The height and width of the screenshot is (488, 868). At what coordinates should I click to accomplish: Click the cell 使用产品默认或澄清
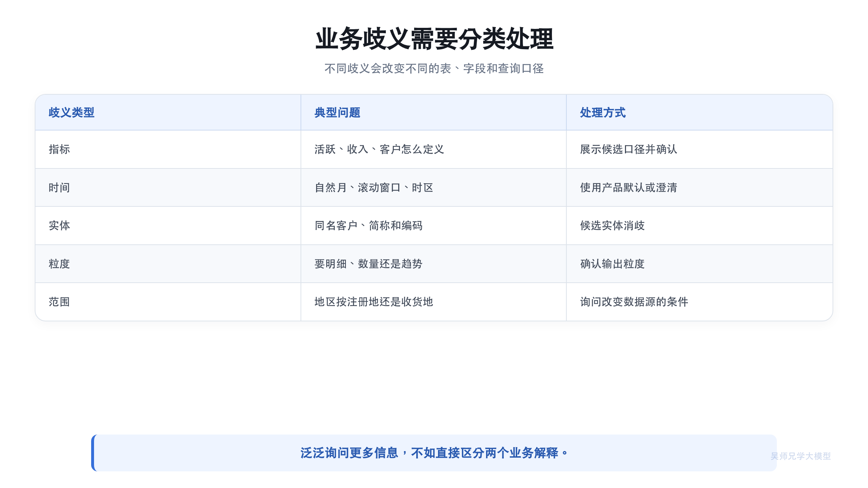(x=699, y=188)
